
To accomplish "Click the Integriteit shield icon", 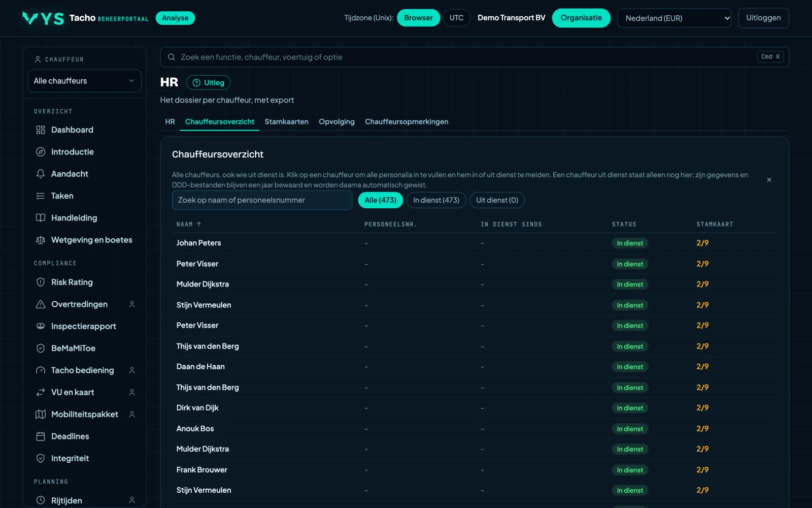I will (x=41, y=458).
